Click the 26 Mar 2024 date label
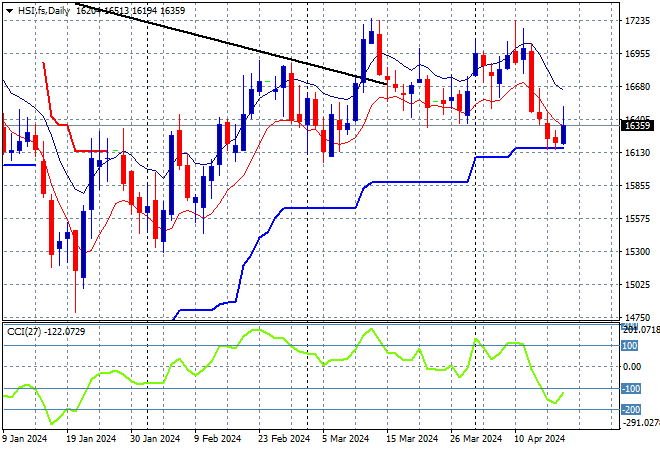 pyautogui.click(x=476, y=439)
